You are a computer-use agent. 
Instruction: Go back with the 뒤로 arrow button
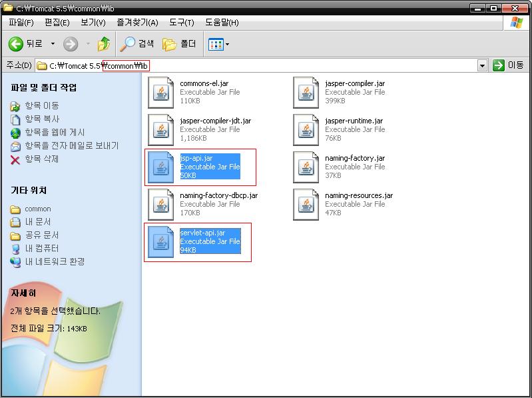(x=25, y=44)
